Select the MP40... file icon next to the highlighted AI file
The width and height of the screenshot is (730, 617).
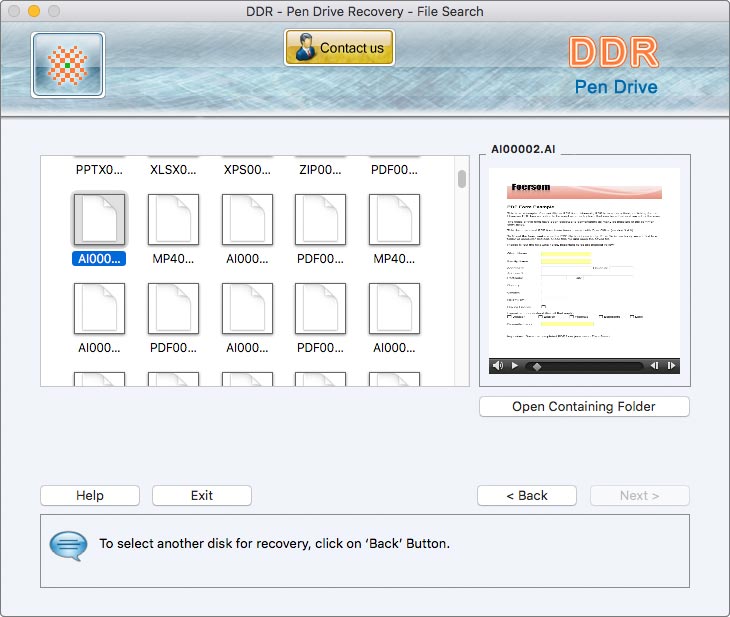point(173,219)
